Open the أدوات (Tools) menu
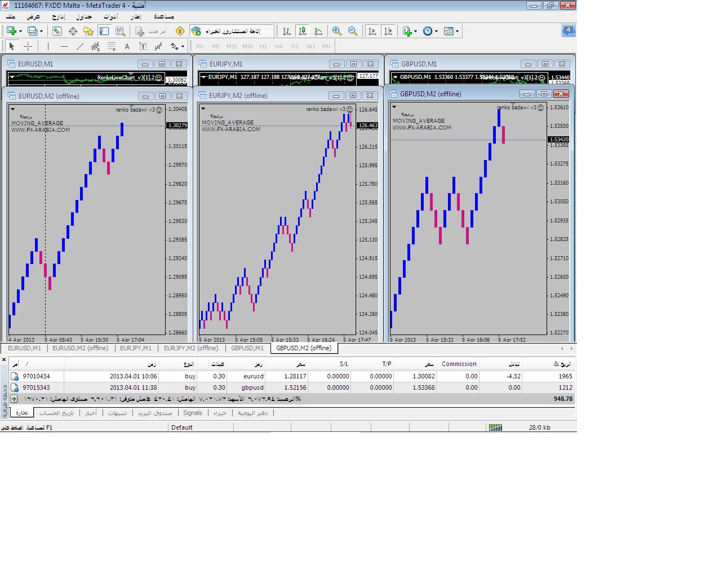Screen dimensions: 728x562 [110, 17]
